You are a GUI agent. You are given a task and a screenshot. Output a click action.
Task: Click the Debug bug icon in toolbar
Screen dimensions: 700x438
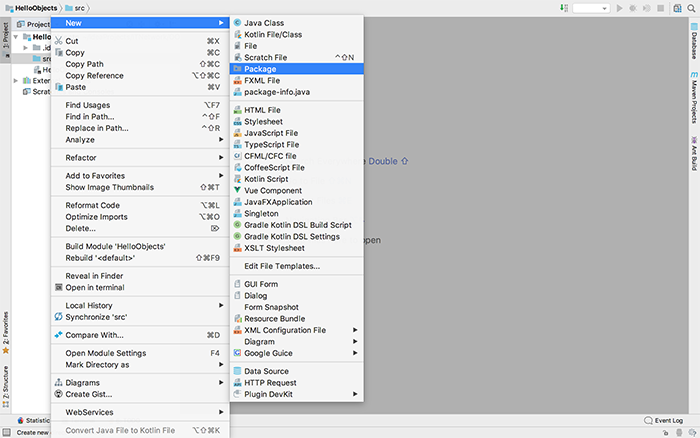pos(633,8)
